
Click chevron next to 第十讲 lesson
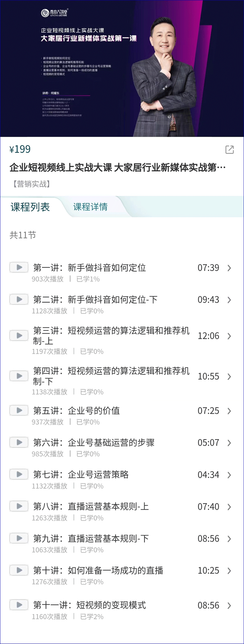pyautogui.click(x=229, y=571)
